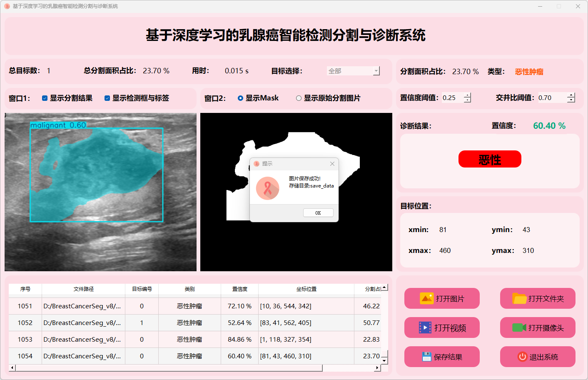588x380 pixels.
Task: Click the orange 恶性肿瘤 type label
Action: (529, 72)
